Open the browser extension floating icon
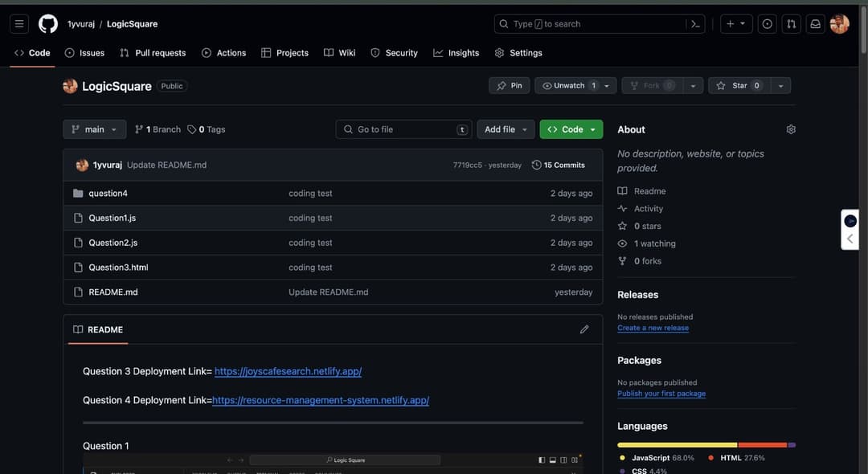 coord(850,221)
